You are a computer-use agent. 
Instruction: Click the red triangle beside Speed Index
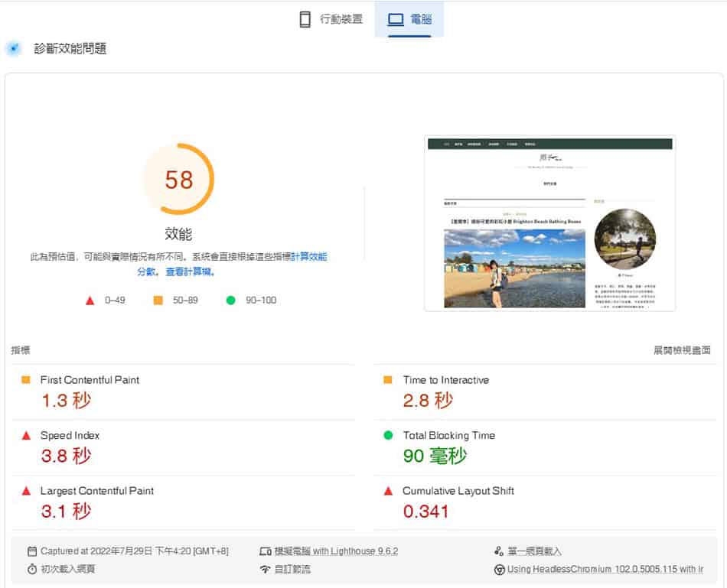[x=25, y=435]
